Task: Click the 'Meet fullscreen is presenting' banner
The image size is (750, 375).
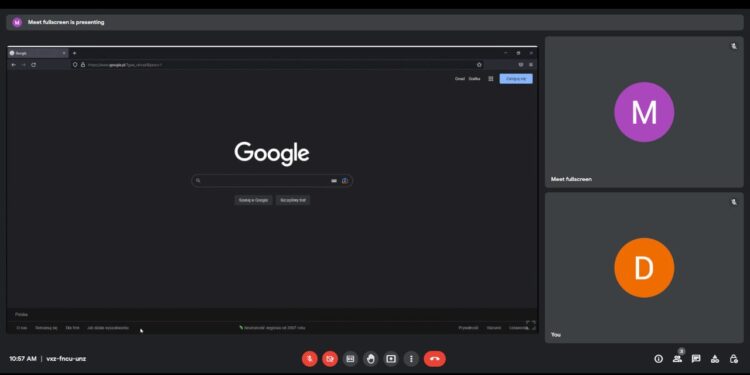Action: tap(375, 22)
